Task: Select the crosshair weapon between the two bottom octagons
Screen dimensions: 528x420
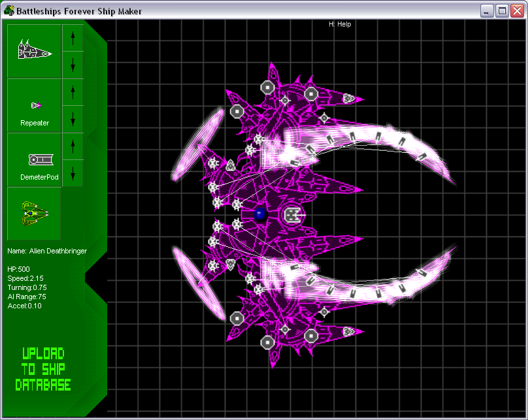Action: click(x=285, y=329)
